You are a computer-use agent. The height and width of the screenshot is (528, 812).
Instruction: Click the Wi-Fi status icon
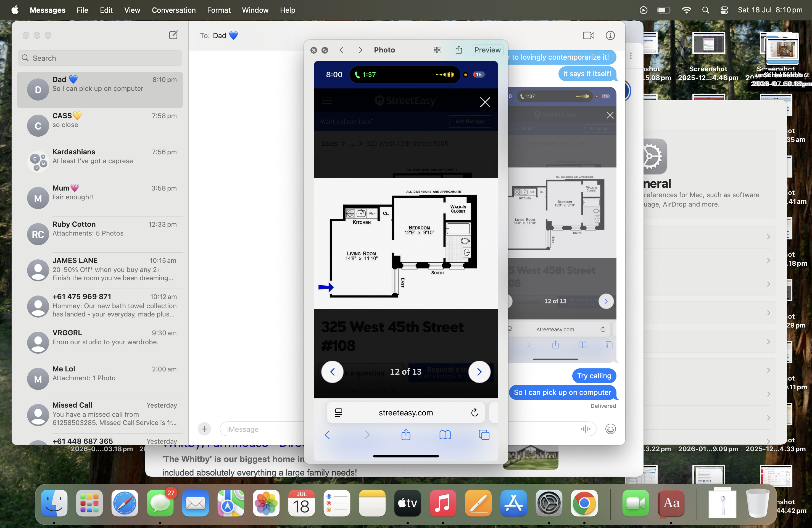686,10
